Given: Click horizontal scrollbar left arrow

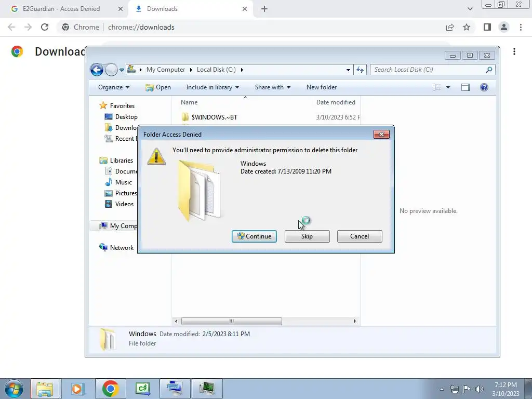Looking at the screenshot, I should click(176, 321).
